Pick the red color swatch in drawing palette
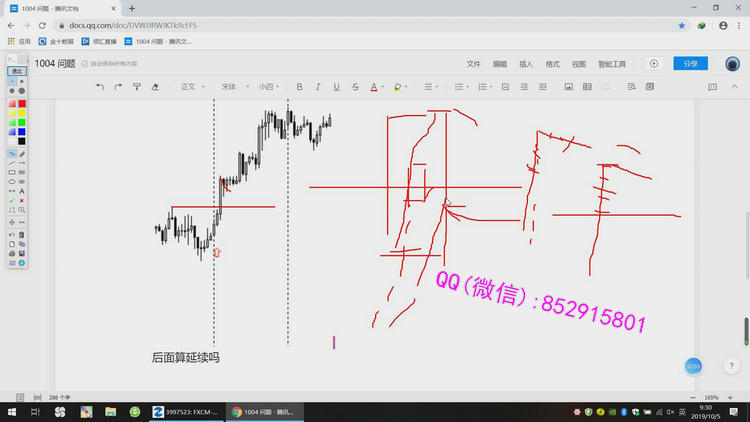The height and width of the screenshot is (422, 750). click(22, 104)
